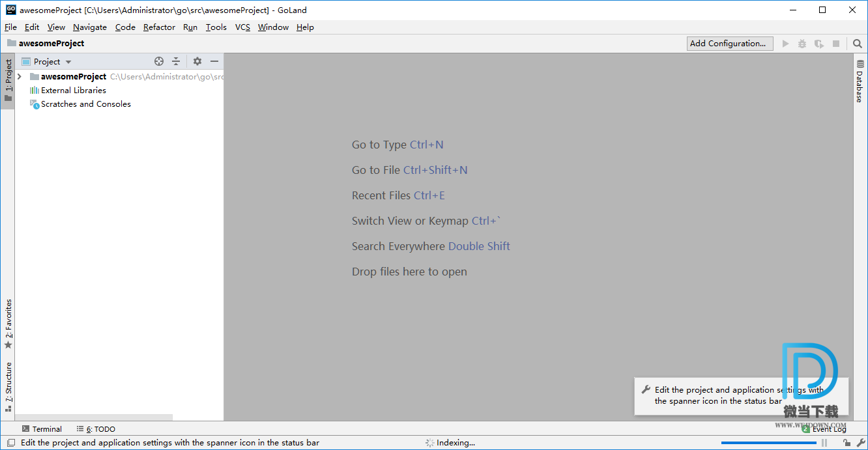This screenshot has height=450, width=868.
Task: Open the Code menu
Action: point(125,27)
